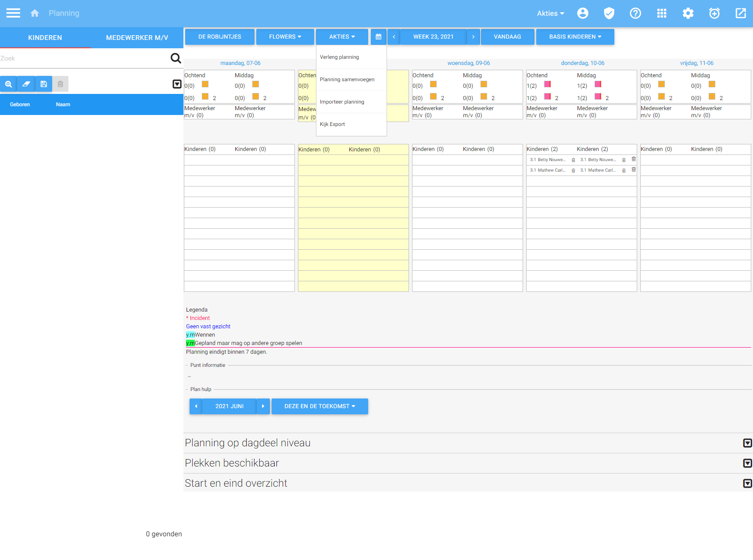Click the De Robijntjes button
The height and width of the screenshot is (560, 753).
coord(219,37)
